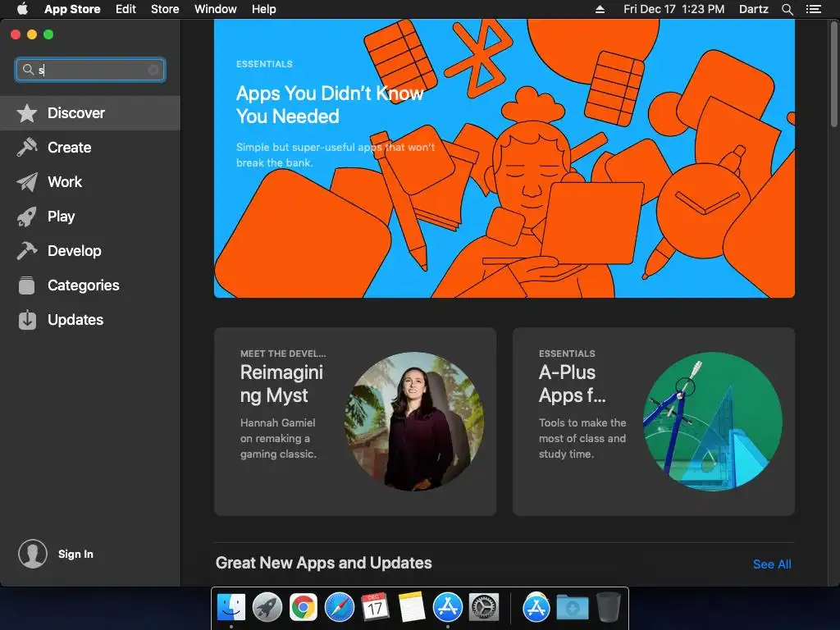Click See All for Great New Apps
840x630 pixels.
pyautogui.click(x=772, y=564)
